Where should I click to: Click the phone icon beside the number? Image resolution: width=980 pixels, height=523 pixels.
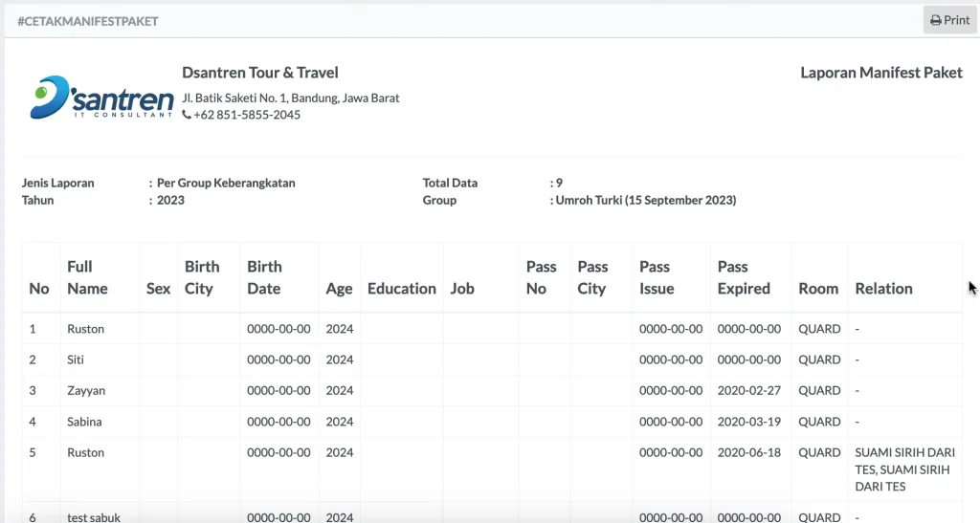pos(187,115)
